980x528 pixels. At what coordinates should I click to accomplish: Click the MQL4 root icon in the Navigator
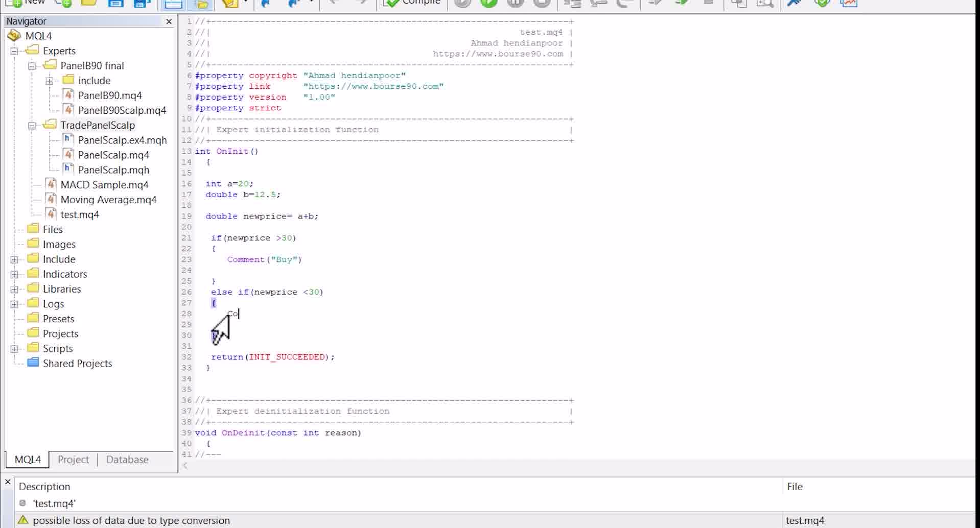14,36
